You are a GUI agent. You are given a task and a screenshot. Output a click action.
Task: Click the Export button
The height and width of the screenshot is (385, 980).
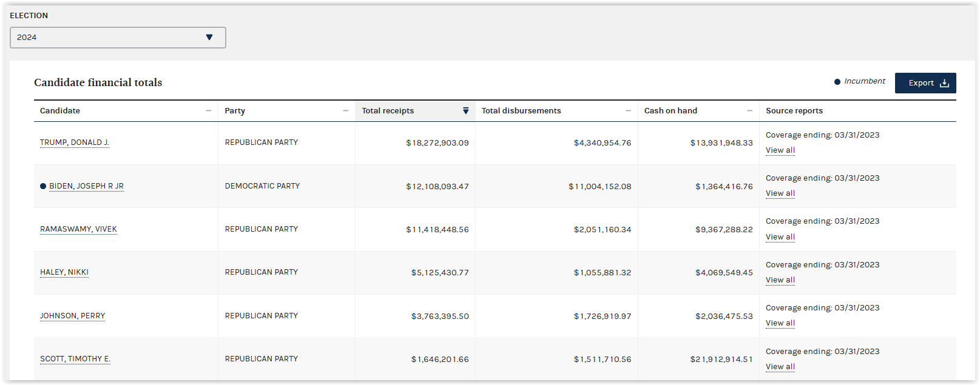coord(925,83)
